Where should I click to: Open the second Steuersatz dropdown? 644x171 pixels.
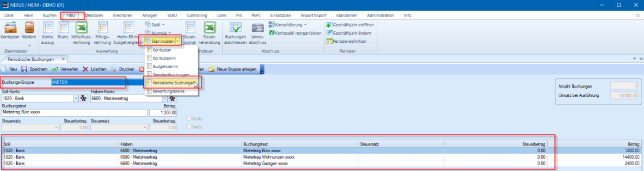point(145,127)
